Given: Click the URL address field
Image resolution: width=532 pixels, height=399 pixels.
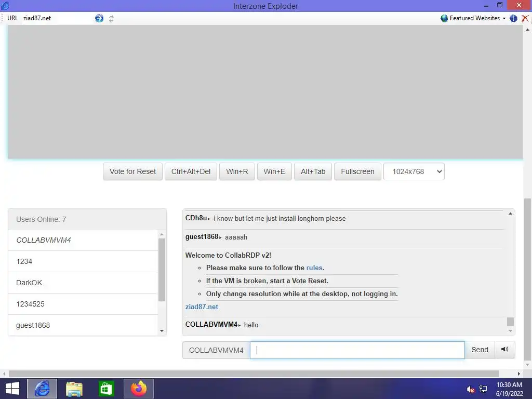Looking at the screenshot, I should point(58,18).
